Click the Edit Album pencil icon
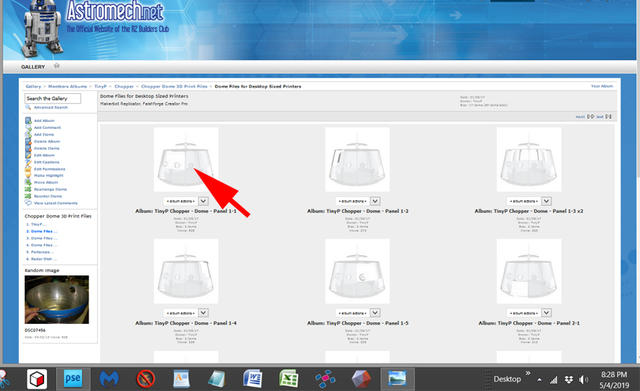Image resolution: width=640 pixels, height=391 pixels. (28, 155)
